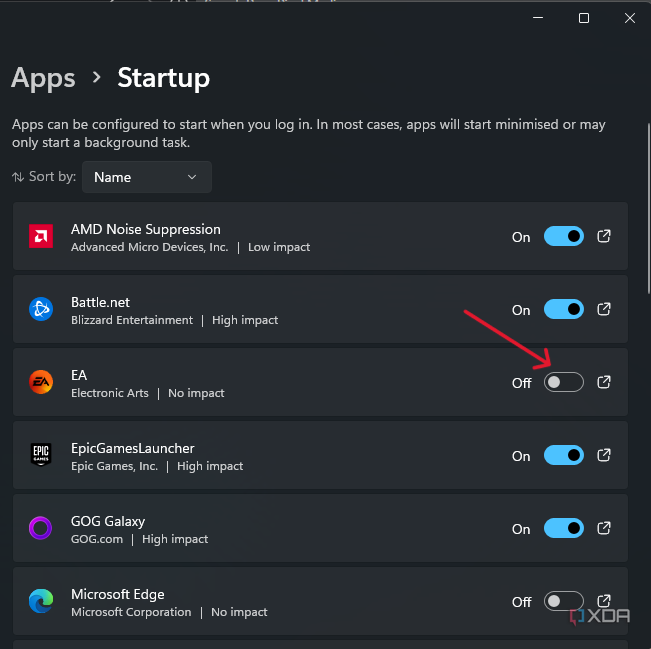Open external link icon for GOG Galaxy
This screenshot has width=651, height=649.
tap(604, 528)
